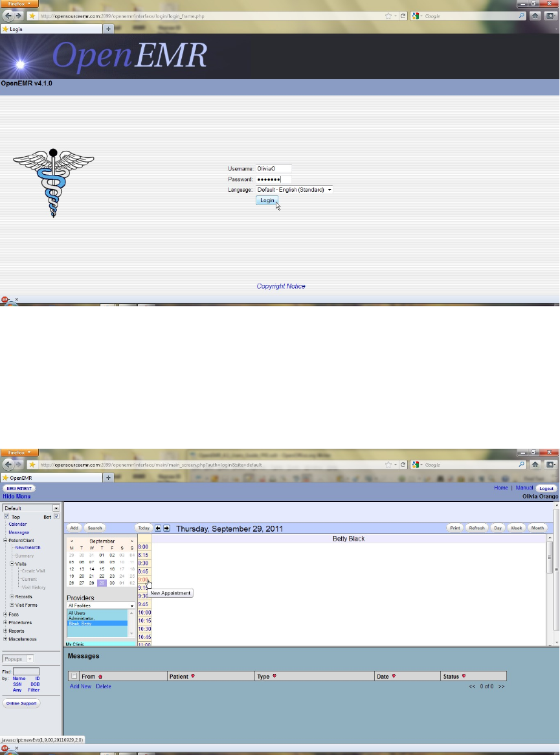This screenshot has height=755, width=560.
Task: Select the OpenEMR browser tab
Action: pos(51,478)
